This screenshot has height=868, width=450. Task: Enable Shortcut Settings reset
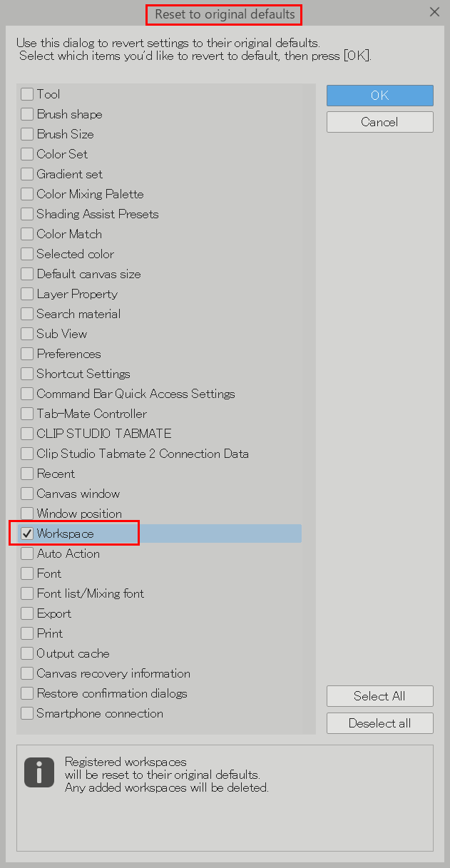pyautogui.click(x=26, y=374)
